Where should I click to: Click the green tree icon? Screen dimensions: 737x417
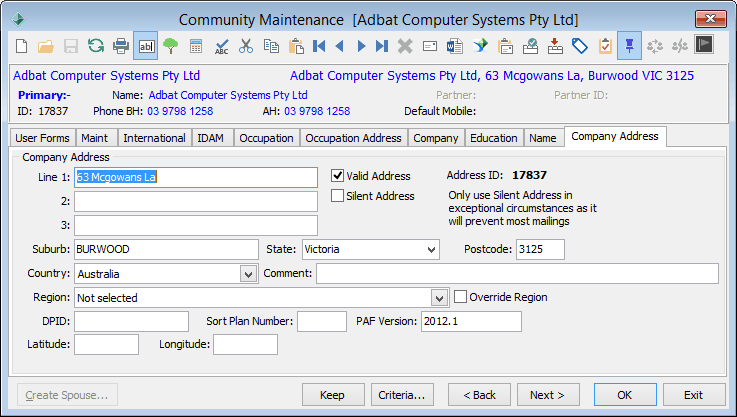tap(171, 46)
